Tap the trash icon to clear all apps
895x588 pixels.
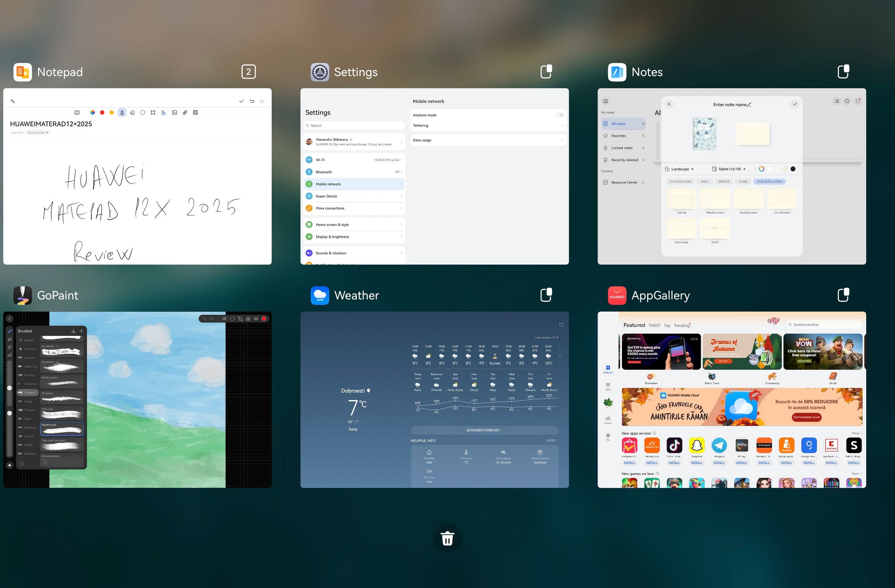(x=447, y=538)
